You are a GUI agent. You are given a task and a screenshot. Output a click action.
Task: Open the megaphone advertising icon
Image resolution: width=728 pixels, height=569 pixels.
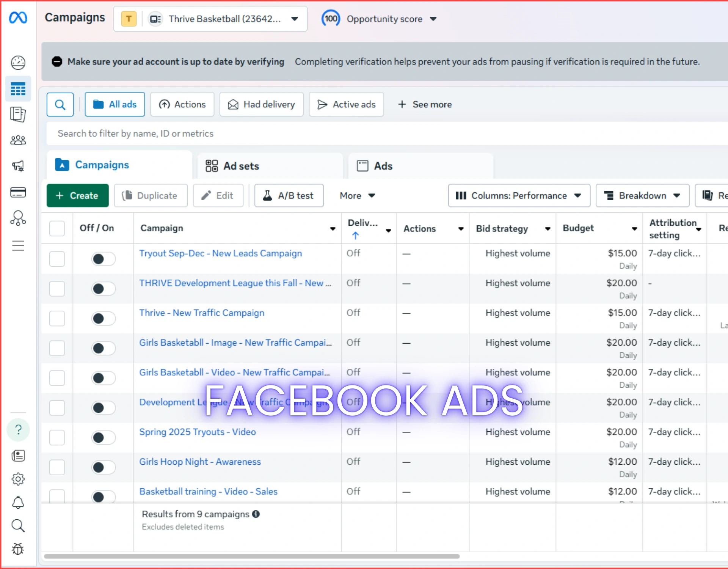(x=18, y=166)
